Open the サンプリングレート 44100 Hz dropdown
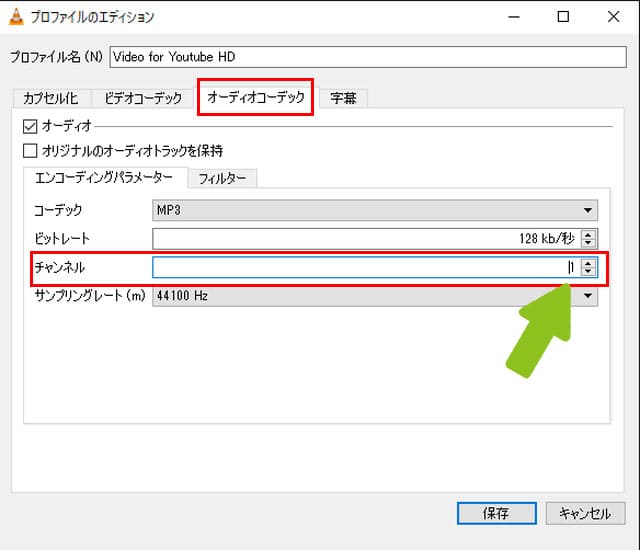Screen dimensions: 640x550 tap(375, 295)
